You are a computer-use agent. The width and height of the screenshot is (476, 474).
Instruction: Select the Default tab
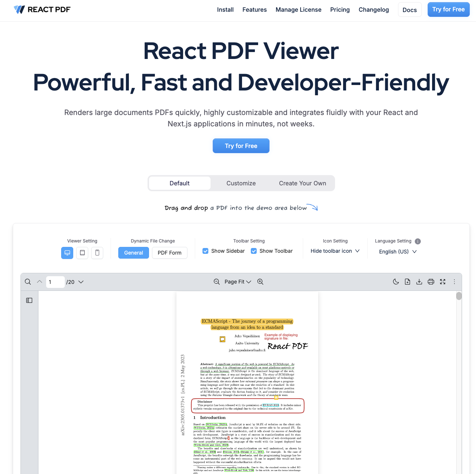pos(179,183)
